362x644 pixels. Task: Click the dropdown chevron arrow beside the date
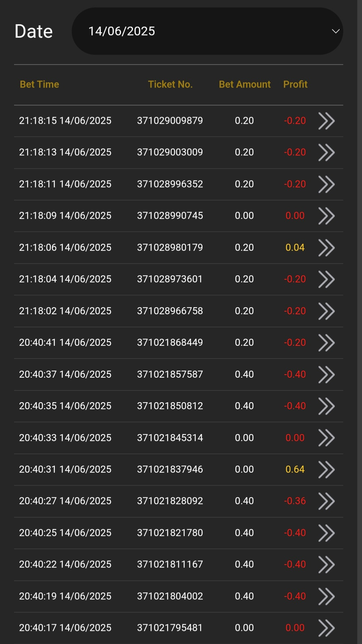(336, 31)
